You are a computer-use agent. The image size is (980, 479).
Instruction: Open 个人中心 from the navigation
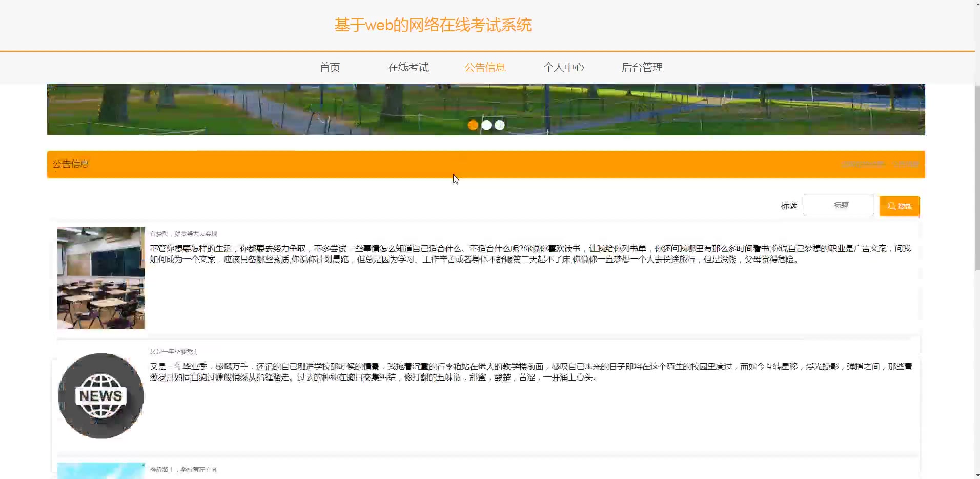[x=564, y=67]
